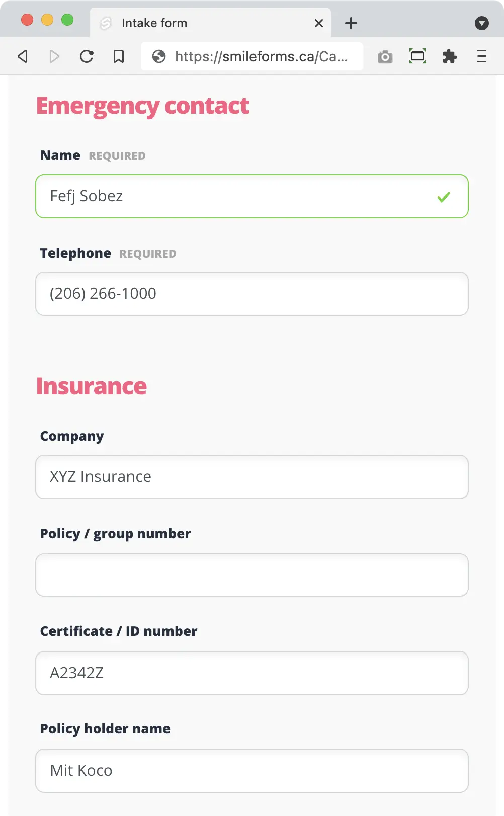Click the forward navigation arrow
Viewport: 504px width, 816px height.
point(54,56)
